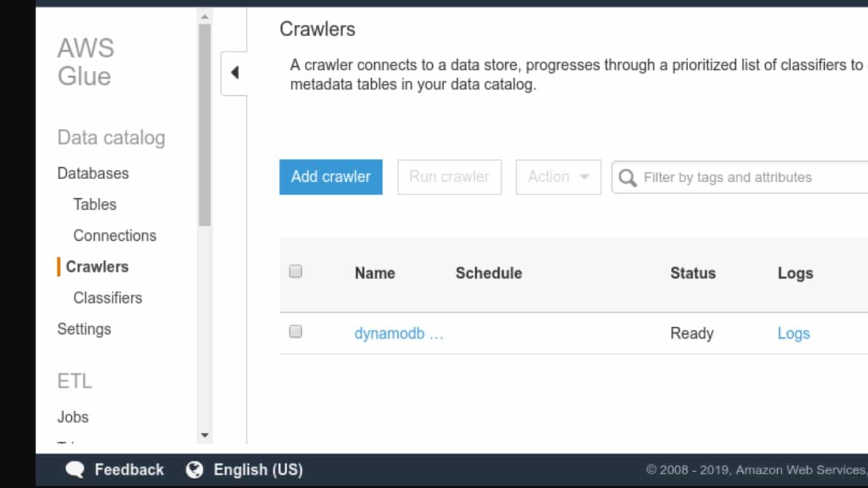The image size is (868, 488).
Task: Check the select-all checkbox in the table header
Action: pyautogui.click(x=295, y=271)
